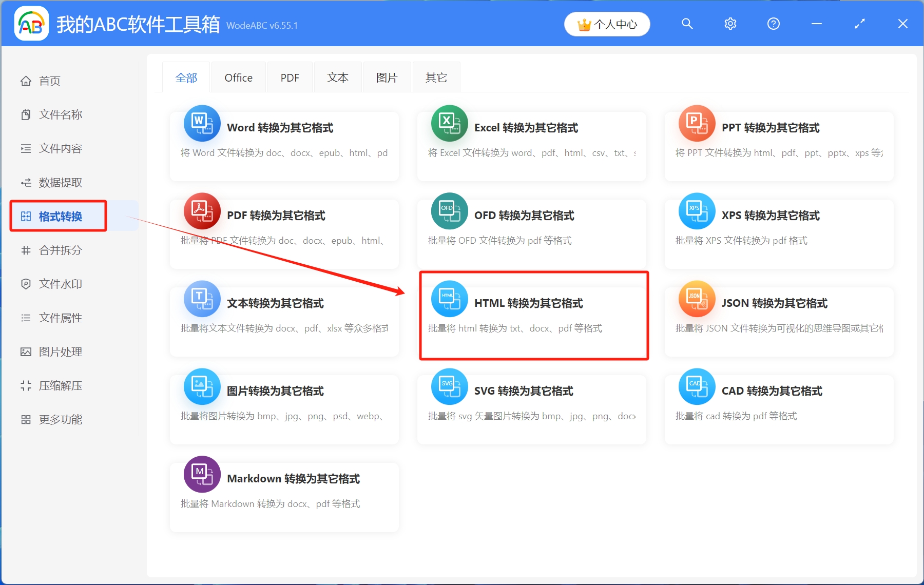The image size is (924, 585).
Task: Click the purple Markdown conversion icon
Action: tap(202, 474)
